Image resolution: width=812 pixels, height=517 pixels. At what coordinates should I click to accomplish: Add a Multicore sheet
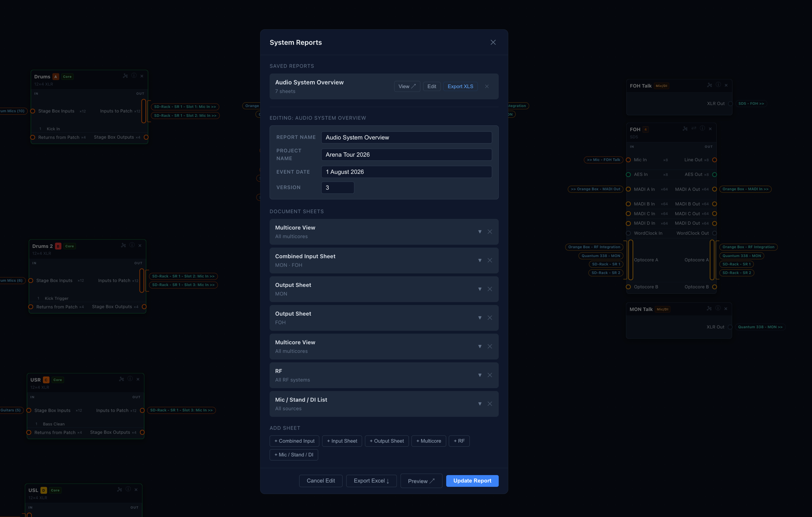[429, 441]
